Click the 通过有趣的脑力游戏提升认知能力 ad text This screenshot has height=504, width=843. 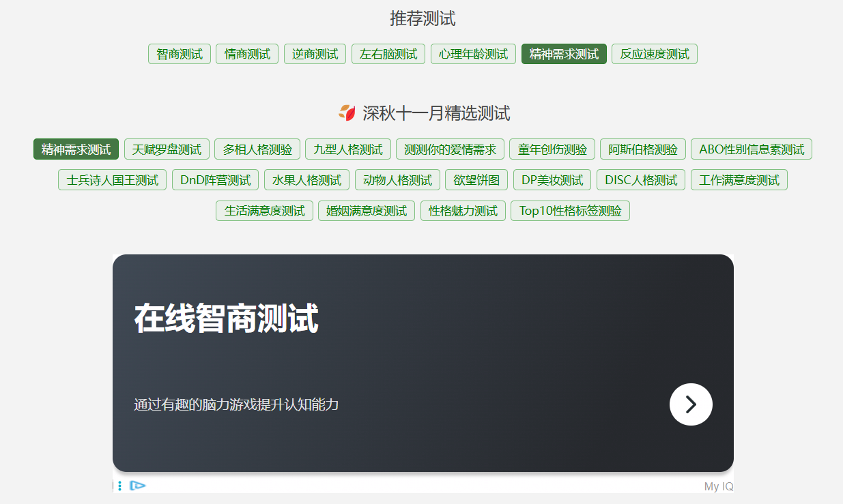(236, 404)
